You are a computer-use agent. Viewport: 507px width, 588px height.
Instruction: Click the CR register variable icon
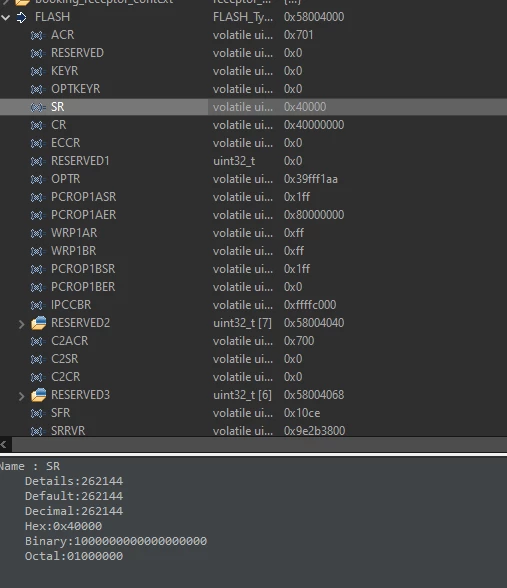[x=38, y=125]
